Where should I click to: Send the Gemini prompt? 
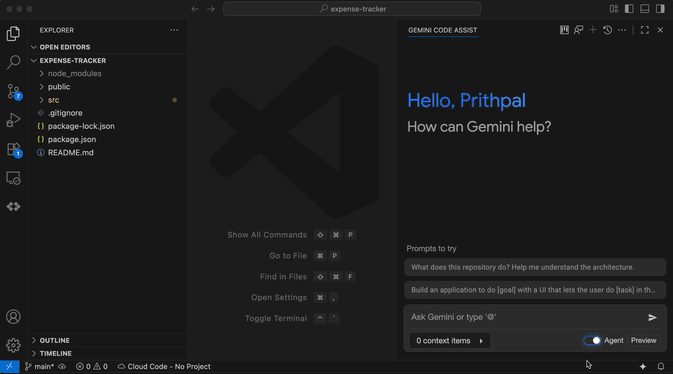(652, 317)
